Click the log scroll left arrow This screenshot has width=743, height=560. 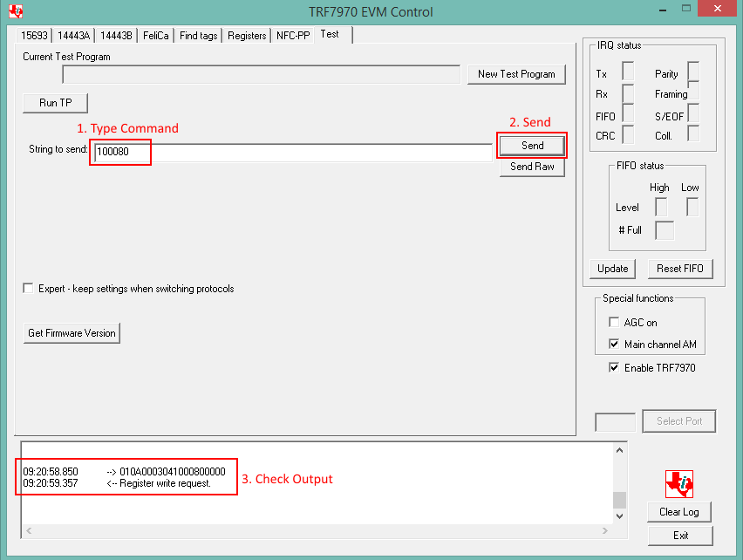[x=30, y=530]
